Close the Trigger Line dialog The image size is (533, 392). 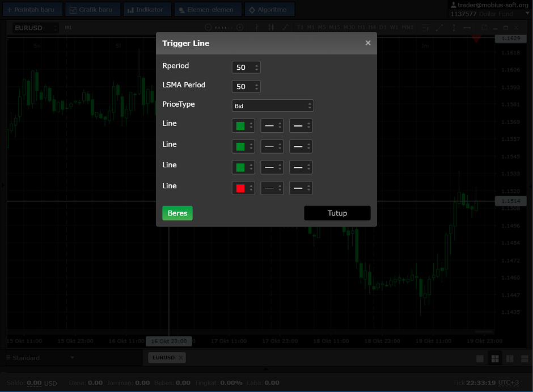click(x=368, y=43)
